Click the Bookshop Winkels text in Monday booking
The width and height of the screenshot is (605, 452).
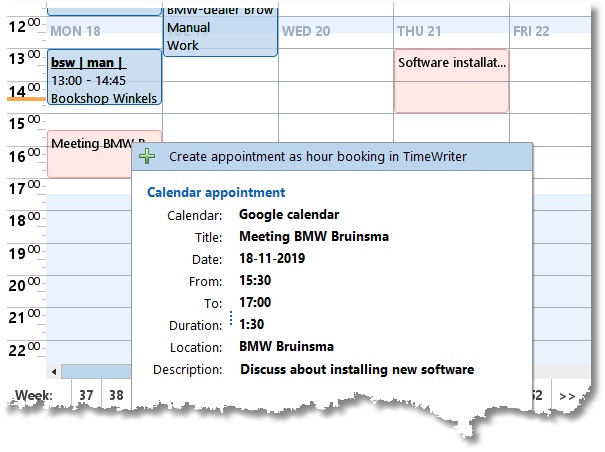[x=104, y=98]
